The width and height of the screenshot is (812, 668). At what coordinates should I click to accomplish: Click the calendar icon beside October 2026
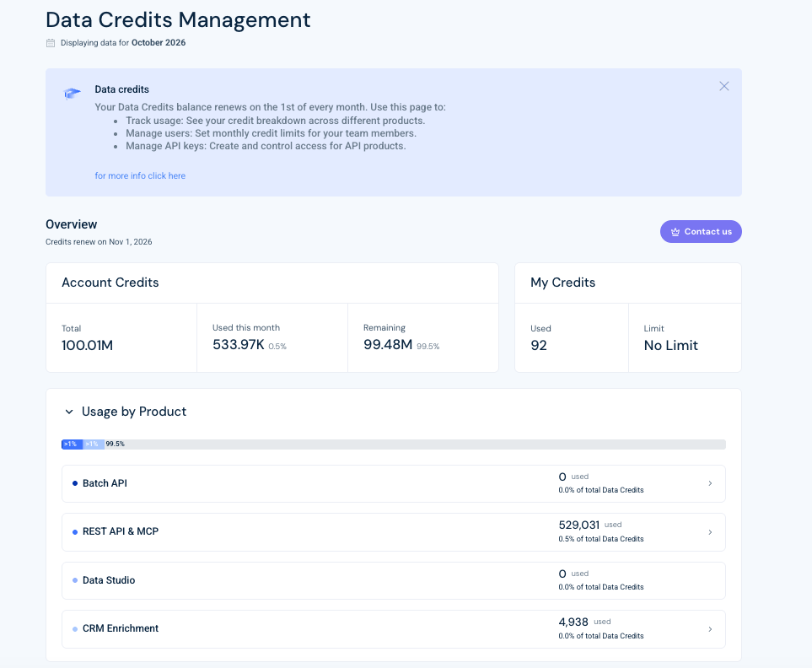[x=51, y=43]
